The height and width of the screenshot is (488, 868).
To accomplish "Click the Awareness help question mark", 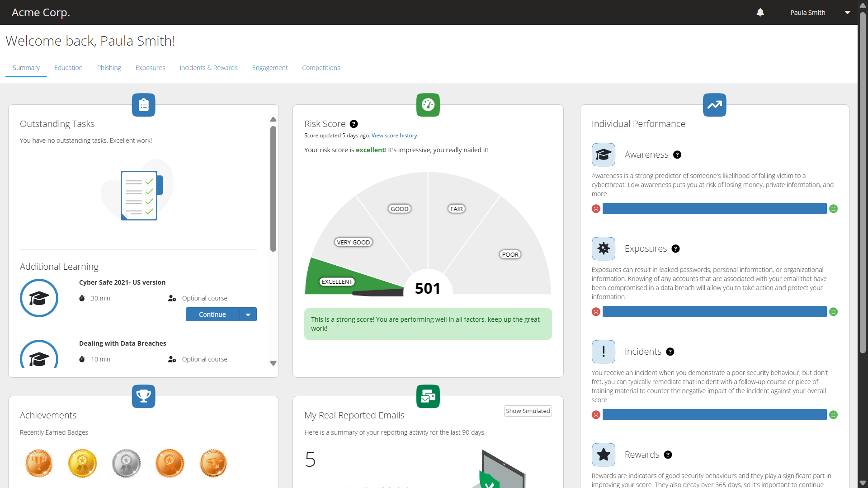I will pos(677,155).
